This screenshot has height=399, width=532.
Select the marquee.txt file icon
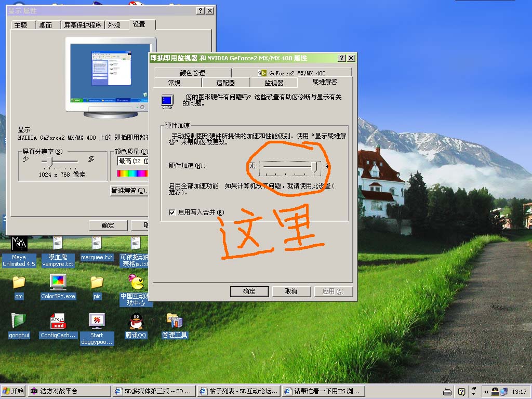97,244
